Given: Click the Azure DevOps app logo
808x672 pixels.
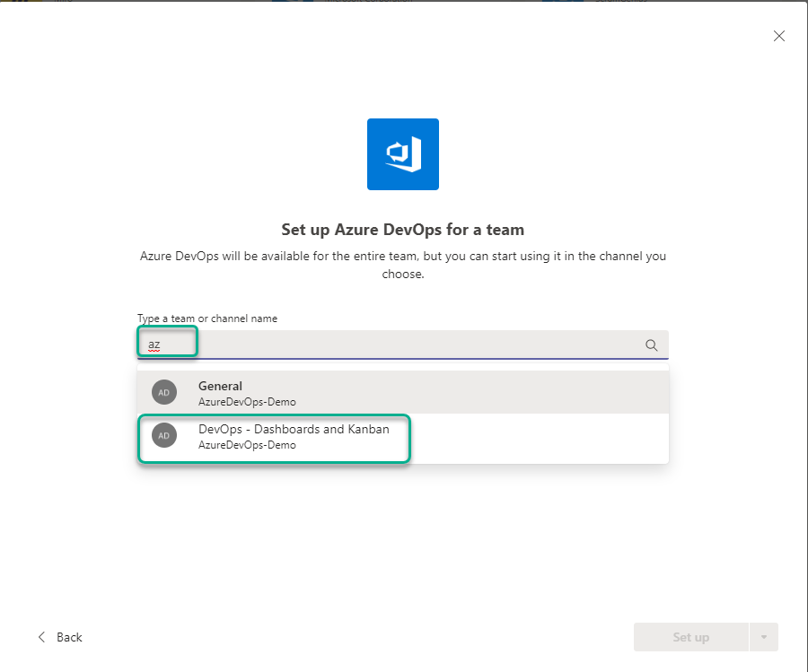Looking at the screenshot, I should pos(402,154).
